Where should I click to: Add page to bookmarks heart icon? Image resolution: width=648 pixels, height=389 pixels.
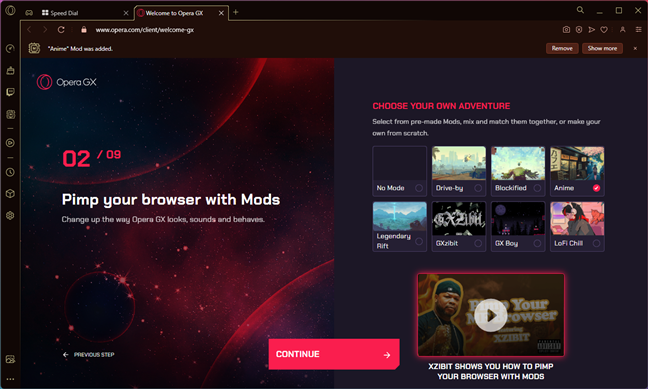(x=604, y=30)
